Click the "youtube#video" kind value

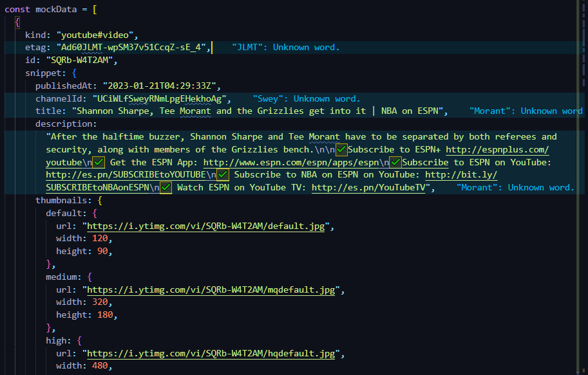[95, 35]
